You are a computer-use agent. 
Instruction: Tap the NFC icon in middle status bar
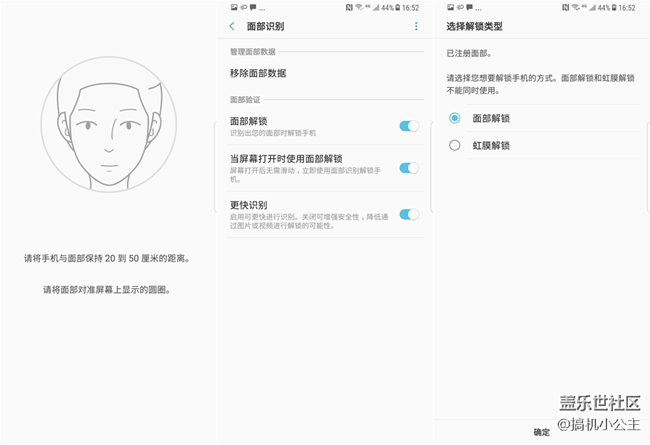coord(347,7)
